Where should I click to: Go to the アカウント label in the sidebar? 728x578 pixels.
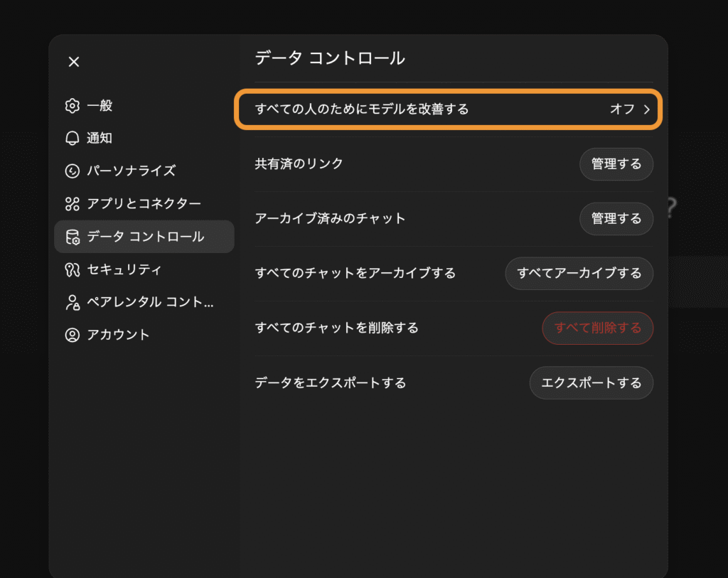click(118, 335)
